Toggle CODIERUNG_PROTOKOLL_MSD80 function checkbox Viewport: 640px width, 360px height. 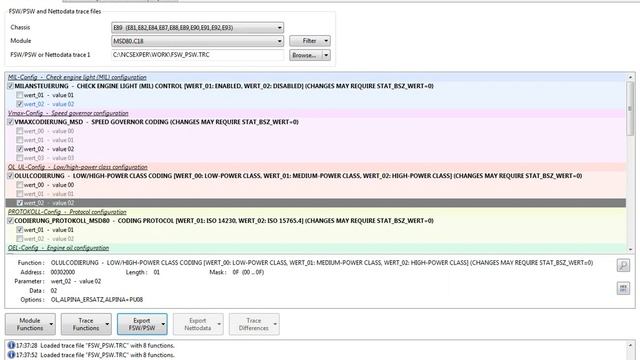pyautogui.click(x=11, y=221)
